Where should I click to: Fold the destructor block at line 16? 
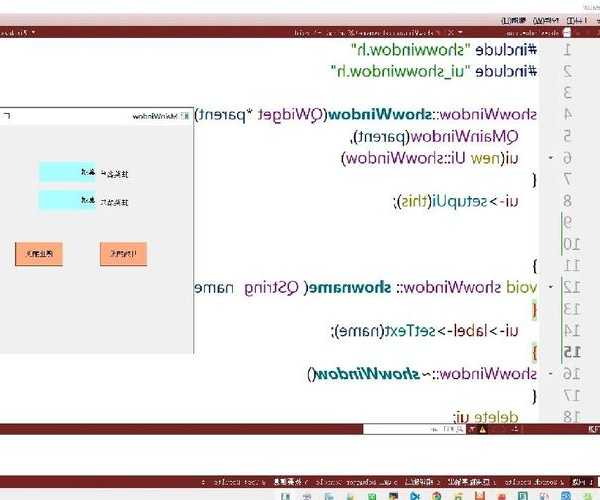click(551, 373)
